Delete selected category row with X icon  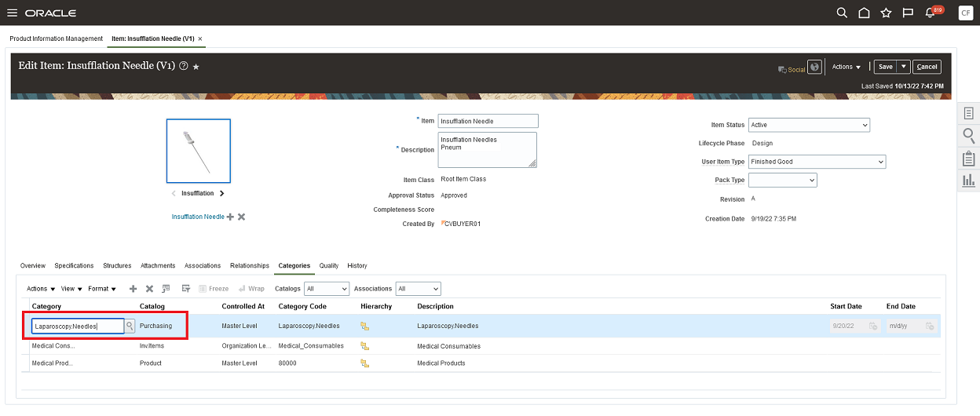pos(149,289)
